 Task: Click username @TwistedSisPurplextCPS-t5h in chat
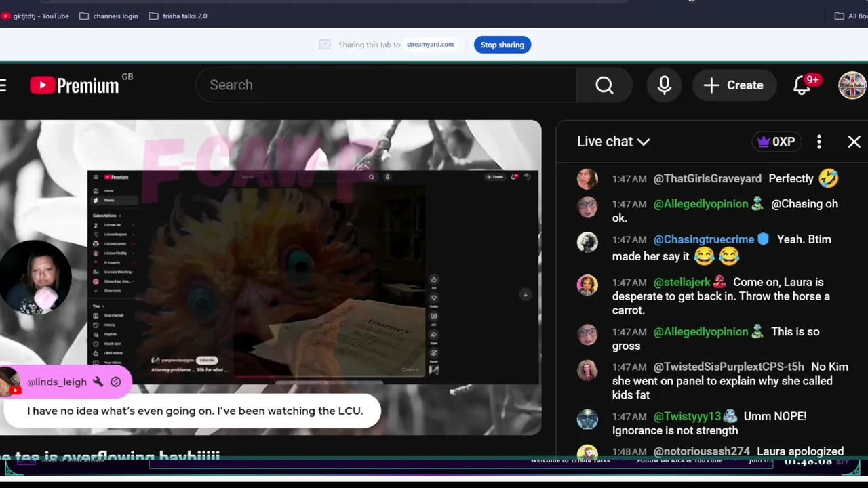pos(728,367)
